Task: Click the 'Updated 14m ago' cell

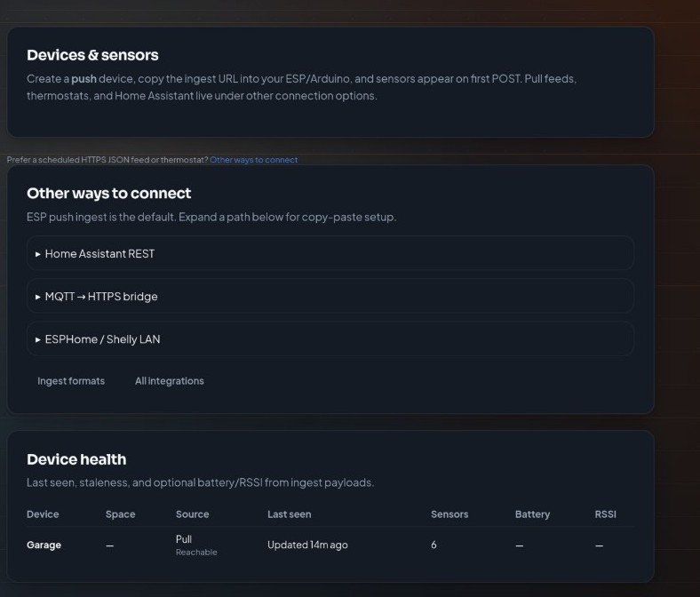Action: click(307, 545)
